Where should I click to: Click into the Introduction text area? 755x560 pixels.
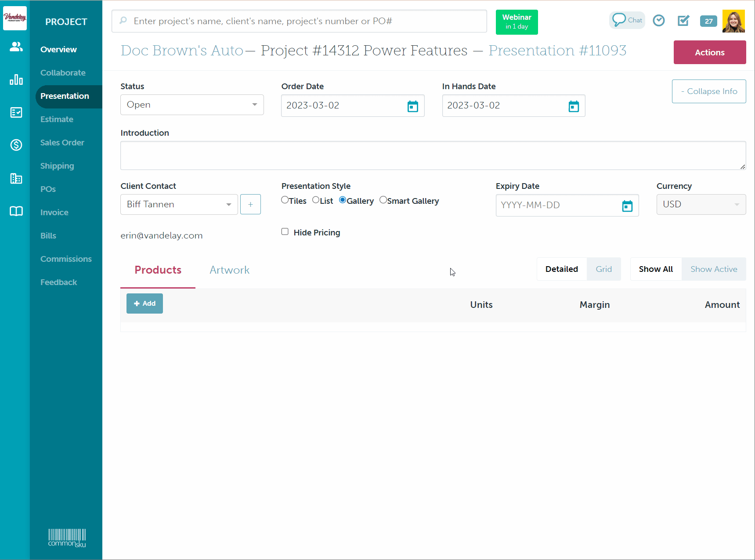point(433,155)
